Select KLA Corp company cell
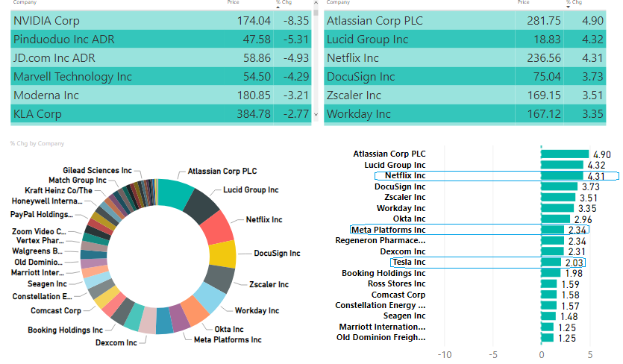623x364 pixels. (x=37, y=114)
